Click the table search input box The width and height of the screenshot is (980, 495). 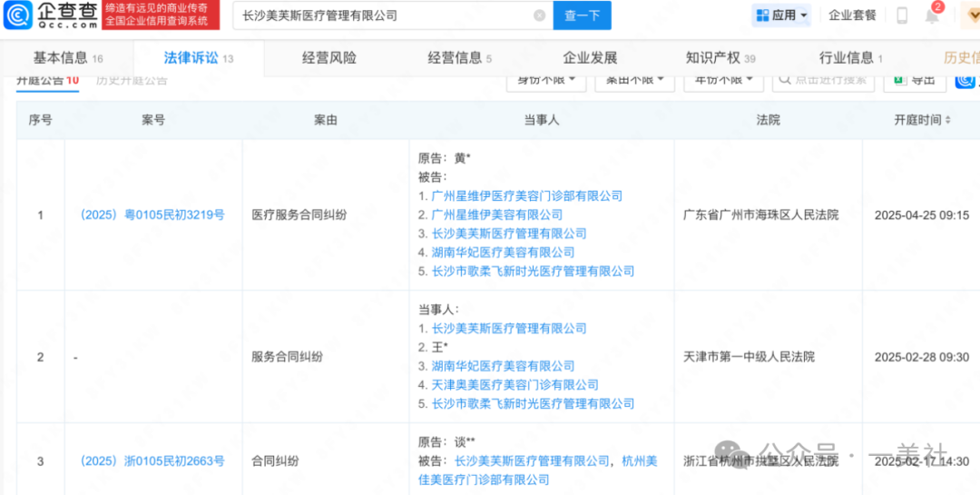pyautogui.click(x=823, y=80)
